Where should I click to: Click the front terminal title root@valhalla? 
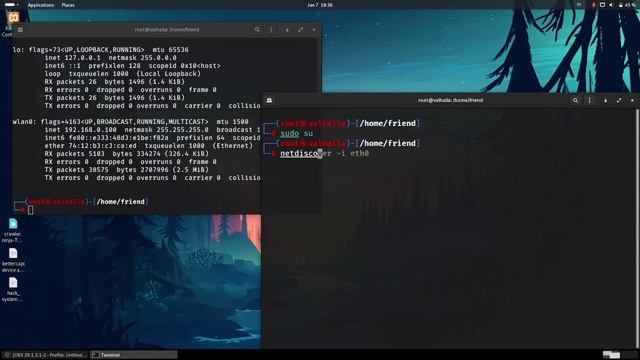[x=450, y=100]
